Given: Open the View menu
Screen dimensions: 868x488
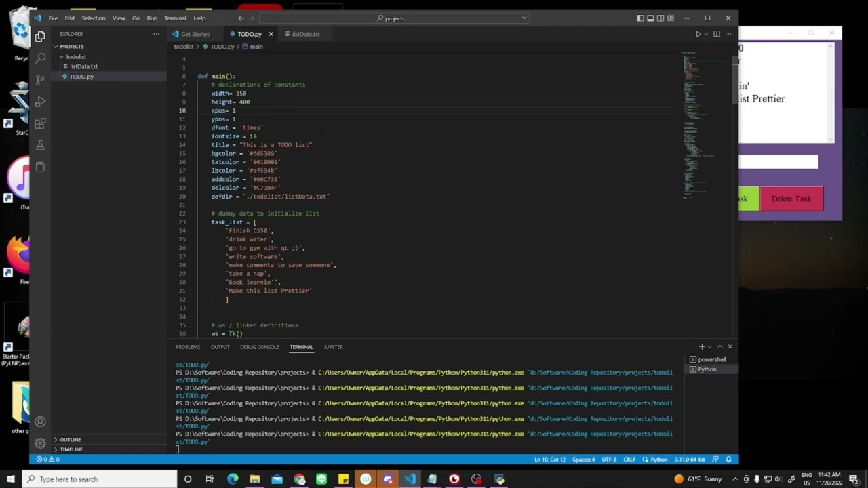Looking at the screenshot, I should pyautogui.click(x=119, y=18).
